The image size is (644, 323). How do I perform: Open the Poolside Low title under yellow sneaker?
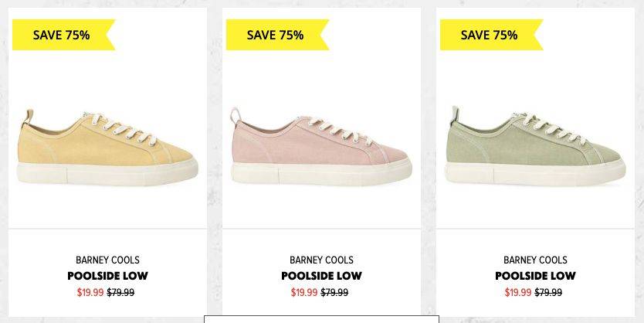click(x=107, y=276)
